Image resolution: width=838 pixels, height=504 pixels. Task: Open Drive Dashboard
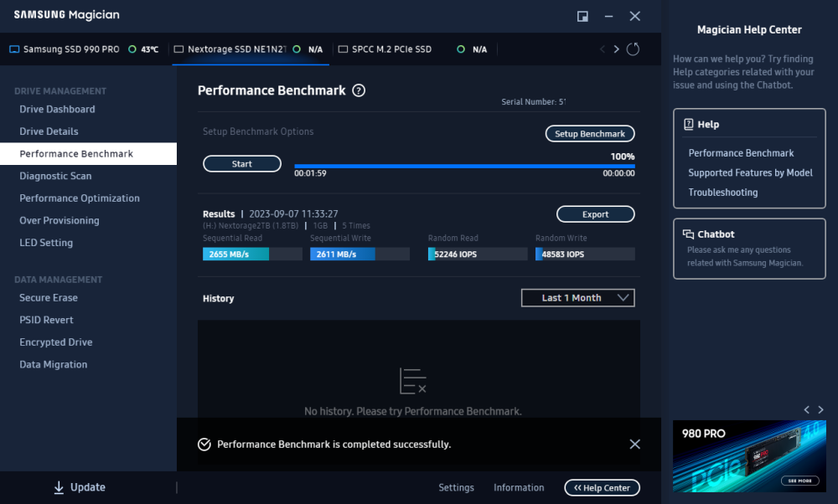point(57,109)
